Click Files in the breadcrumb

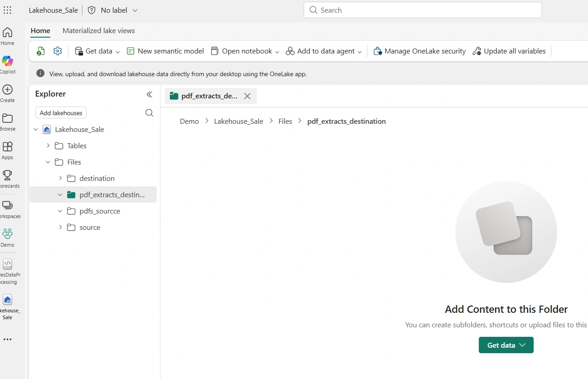click(x=285, y=121)
